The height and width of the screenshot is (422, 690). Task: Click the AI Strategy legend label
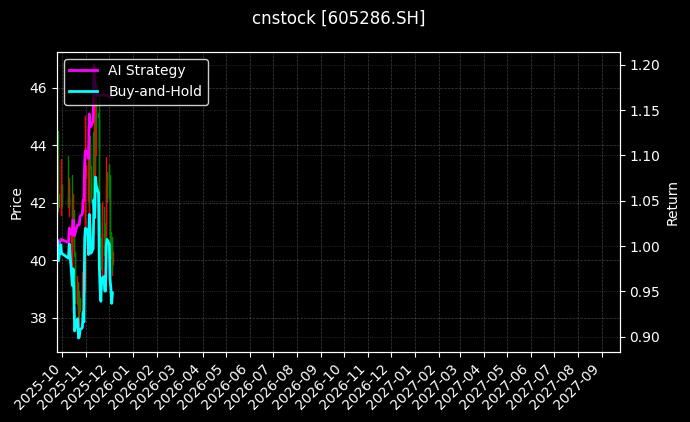[146, 70]
